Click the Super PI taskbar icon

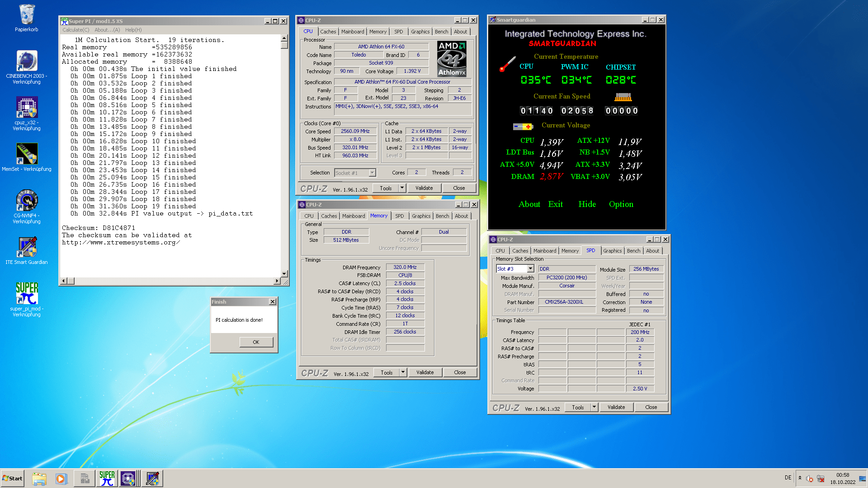(107, 479)
